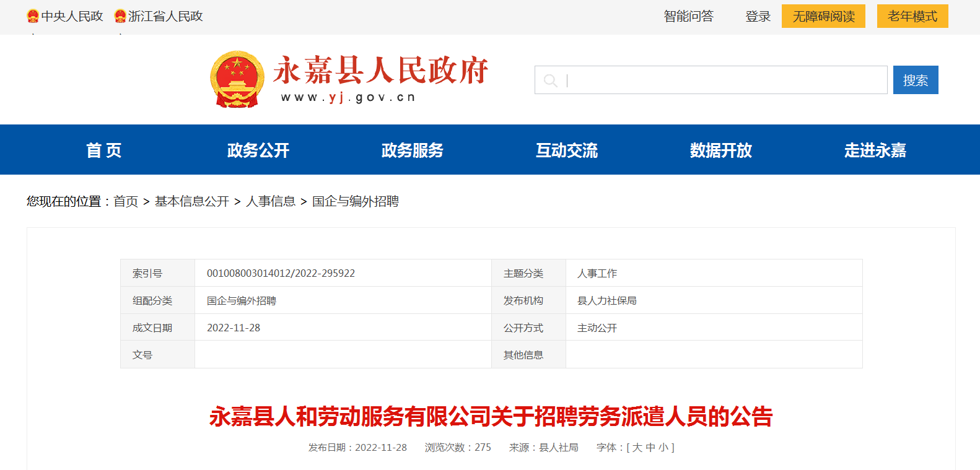
Task: Focus the site search input field
Action: pos(725,81)
